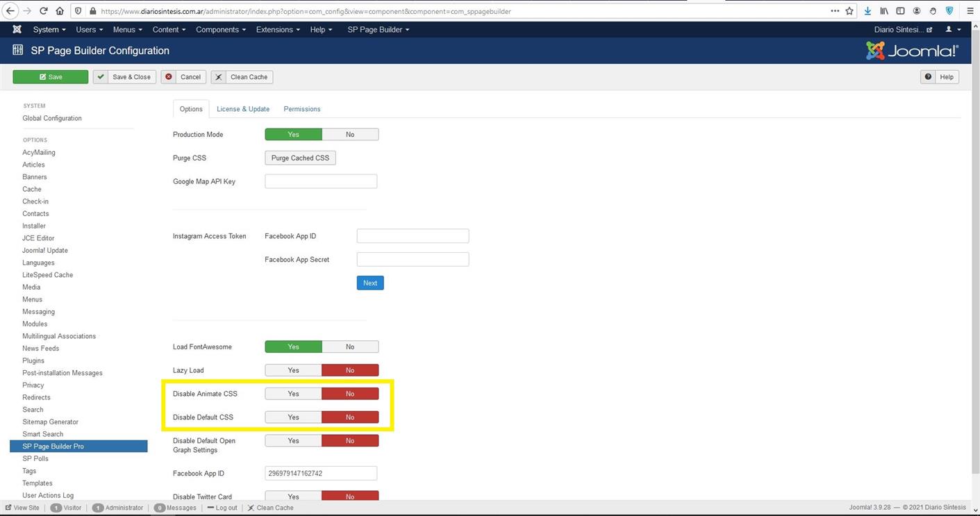The height and width of the screenshot is (516, 980).
Task: Open the Firefox hamburger menu
Action: pyautogui.click(x=970, y=11)
